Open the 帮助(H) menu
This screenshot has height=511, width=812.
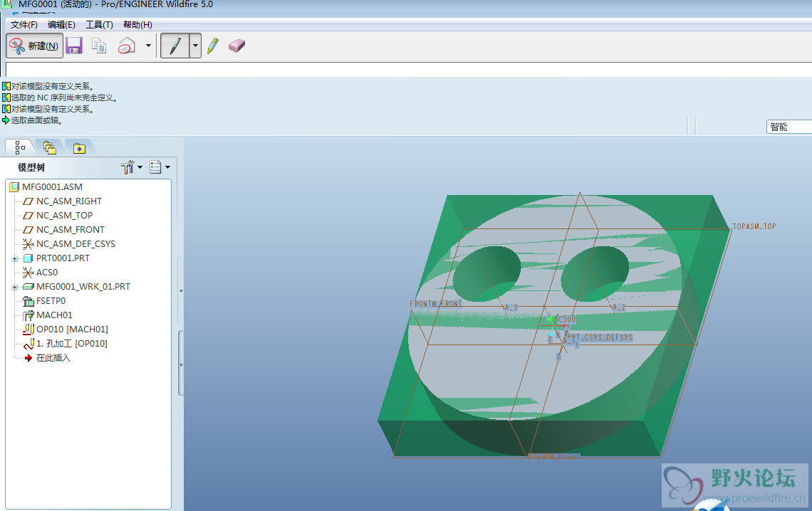click(137, 25)
